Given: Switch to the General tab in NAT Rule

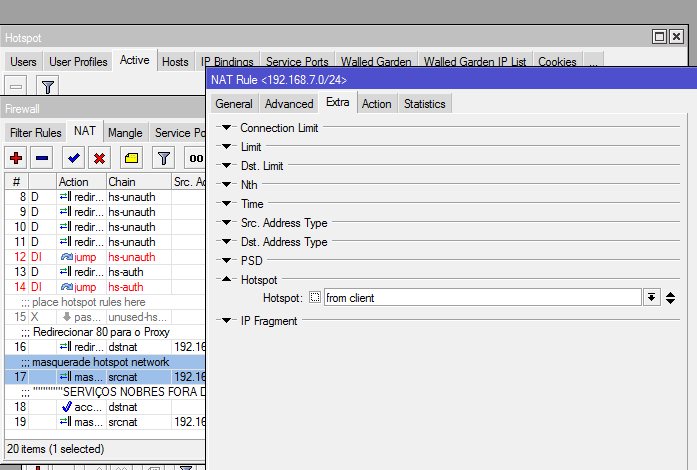Looking at the screenshot, I should click(x=234, y=104).
